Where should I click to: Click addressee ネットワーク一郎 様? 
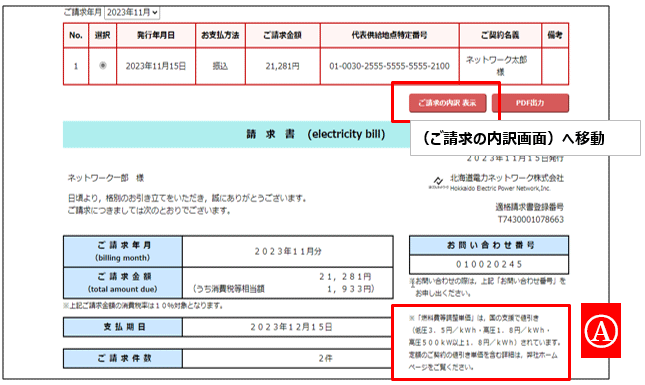(x=106, y=178)
